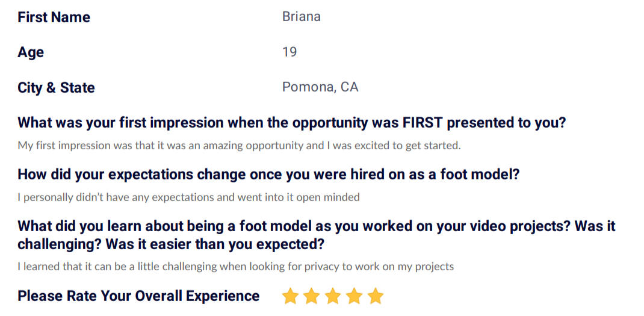Click the expectations change question heading

(x=268, y=174)
